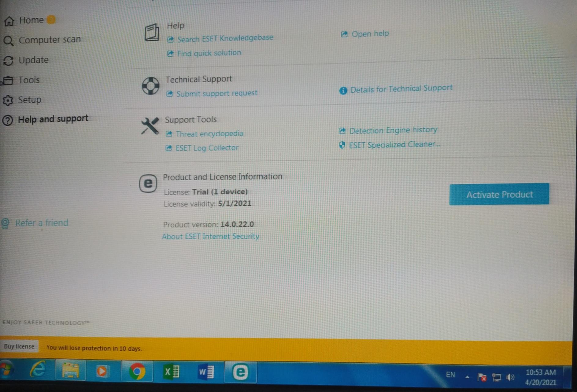The width and height of the screenshot is (577, 392).
Task: Click the Computer scan magnifier icon
Action: pos(9,41)
